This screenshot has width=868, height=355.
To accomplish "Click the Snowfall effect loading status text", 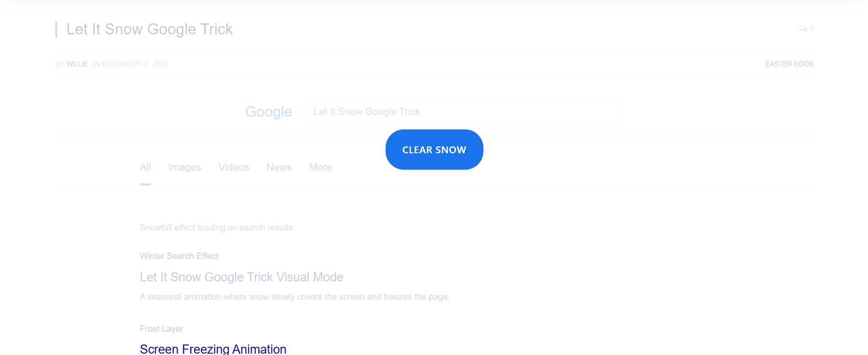I will (x=216, y=228).
